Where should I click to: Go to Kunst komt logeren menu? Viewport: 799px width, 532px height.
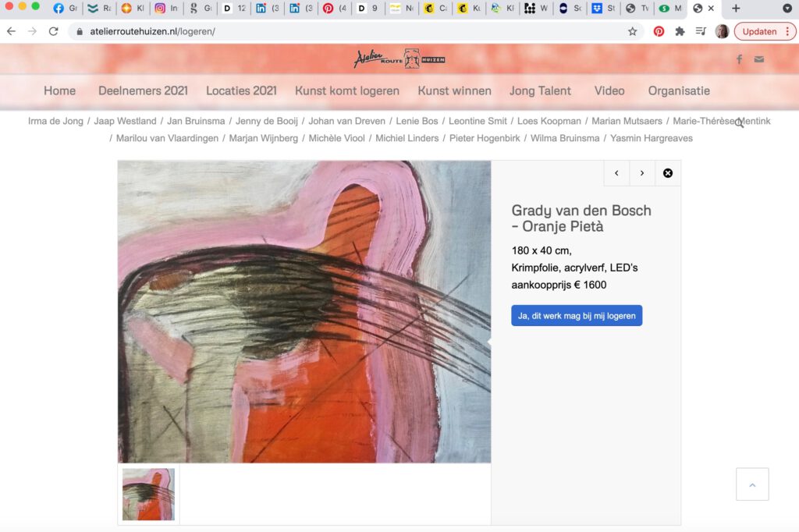tap(347, 90)
